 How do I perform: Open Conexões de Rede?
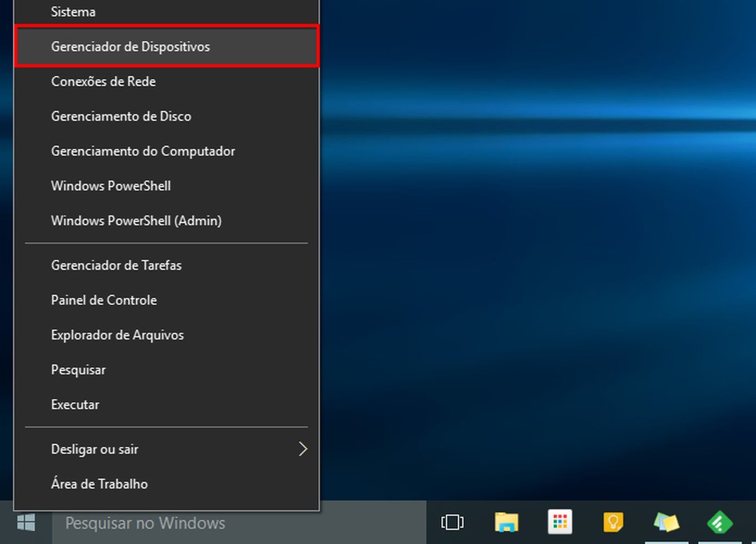click(104, 81)
